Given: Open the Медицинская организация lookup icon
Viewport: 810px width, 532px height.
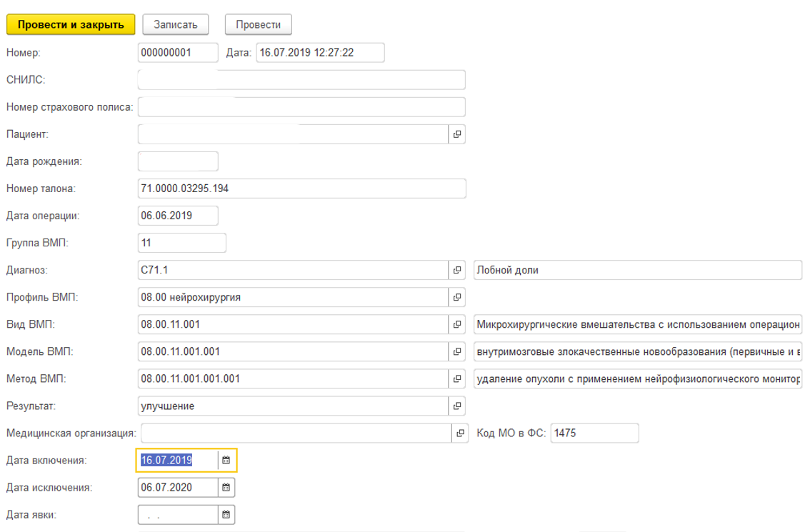Looking at the screenshot, I should click(x=461, y=433).
